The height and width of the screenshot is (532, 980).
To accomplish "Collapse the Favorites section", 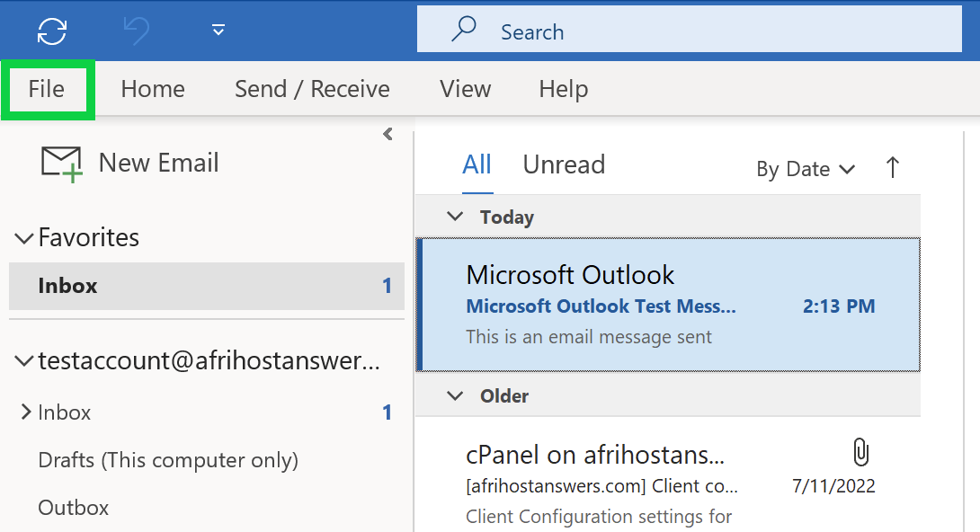I will (x=23, y=238).
